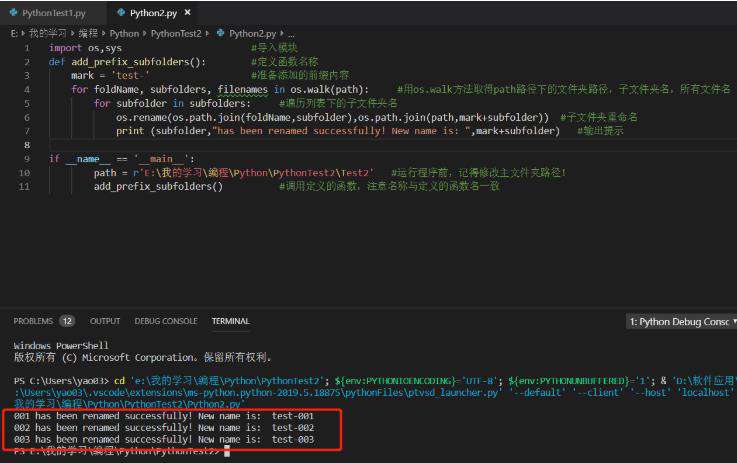Click the print statement on line 7
Screen dimensions: 737x463
tap(338, 131)
